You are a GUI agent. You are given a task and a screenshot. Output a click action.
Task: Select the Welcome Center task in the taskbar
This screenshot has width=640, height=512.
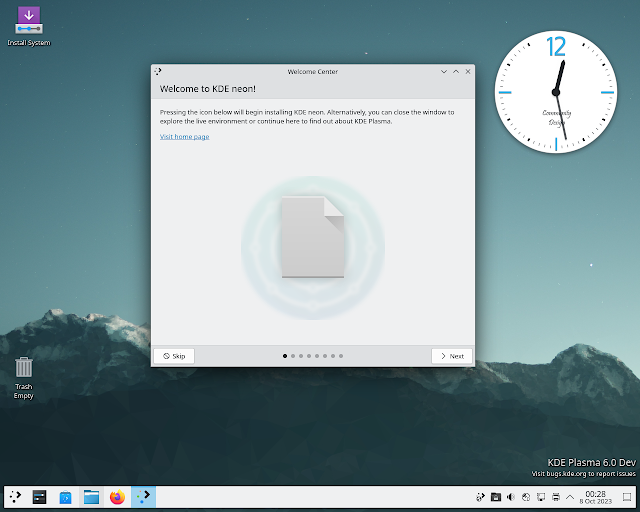coord(143,497)
